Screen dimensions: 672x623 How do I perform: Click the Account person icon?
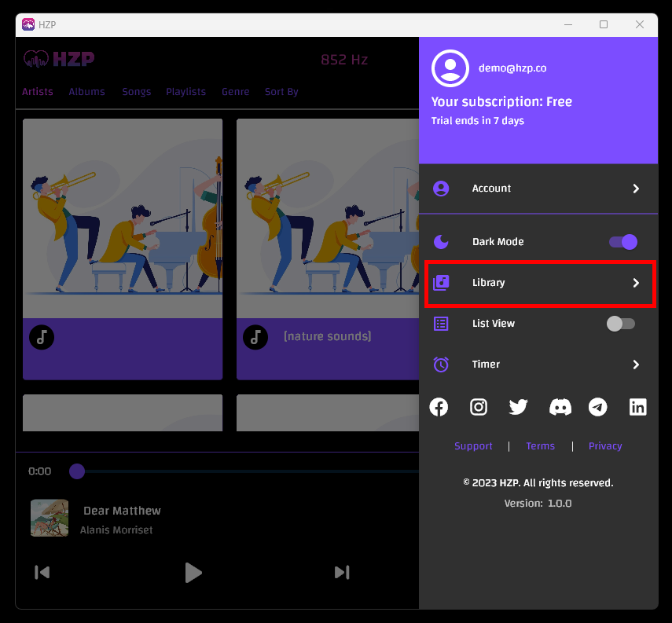(441, 189)
